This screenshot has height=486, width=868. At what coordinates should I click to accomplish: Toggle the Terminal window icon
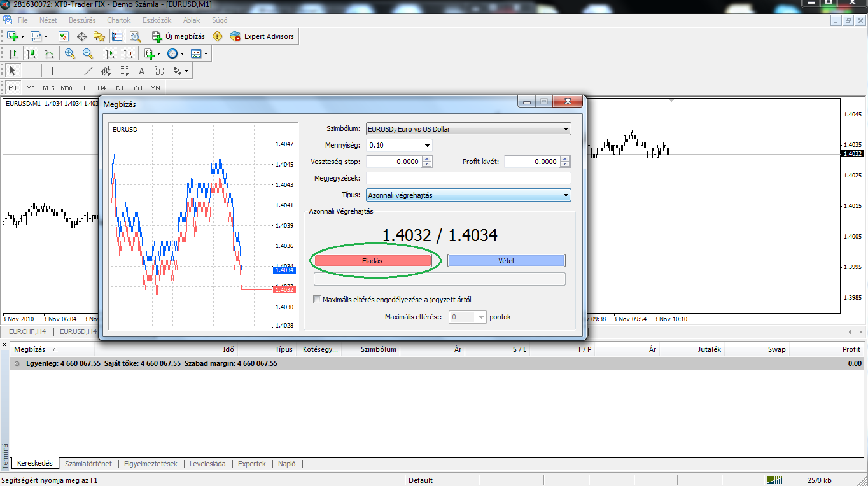coord(116,36)
